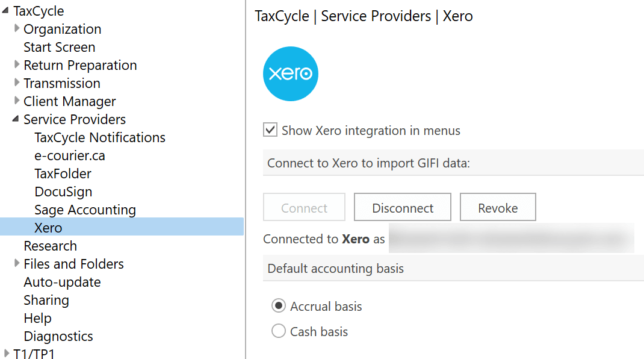
Task: Click 'Connect to Xero to import GIFI data' heading
Action: (x=368, y=163)
